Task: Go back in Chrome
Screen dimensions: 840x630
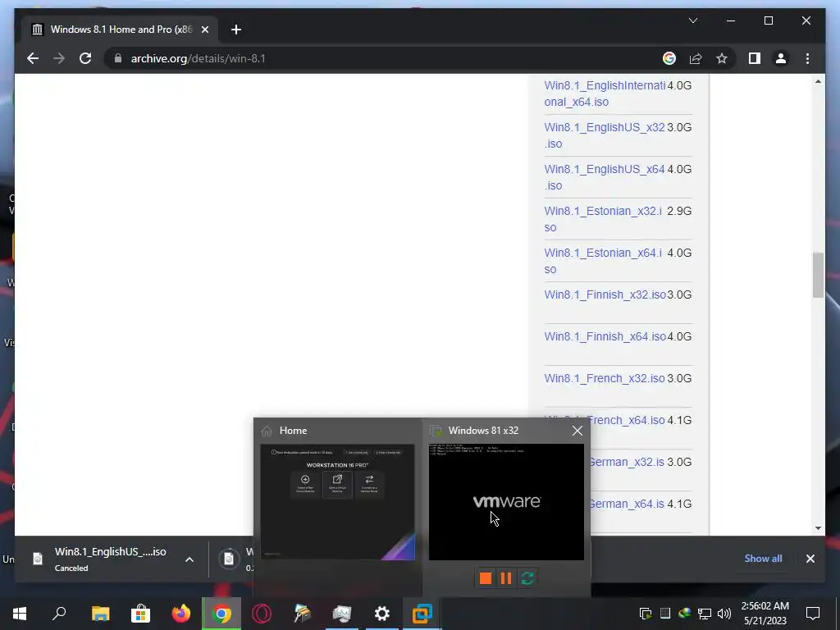Action: coord(33,58)
